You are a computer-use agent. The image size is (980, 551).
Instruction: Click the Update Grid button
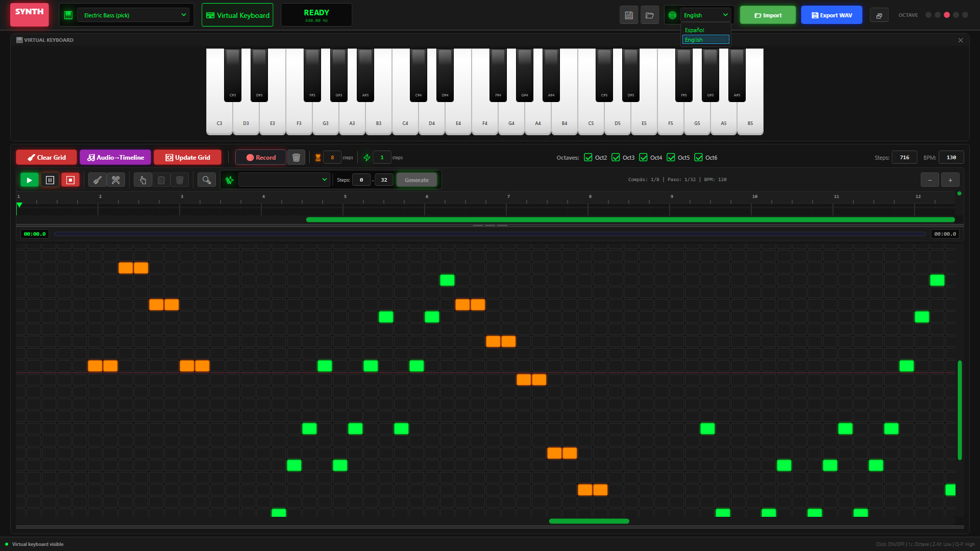click(187, 157)
